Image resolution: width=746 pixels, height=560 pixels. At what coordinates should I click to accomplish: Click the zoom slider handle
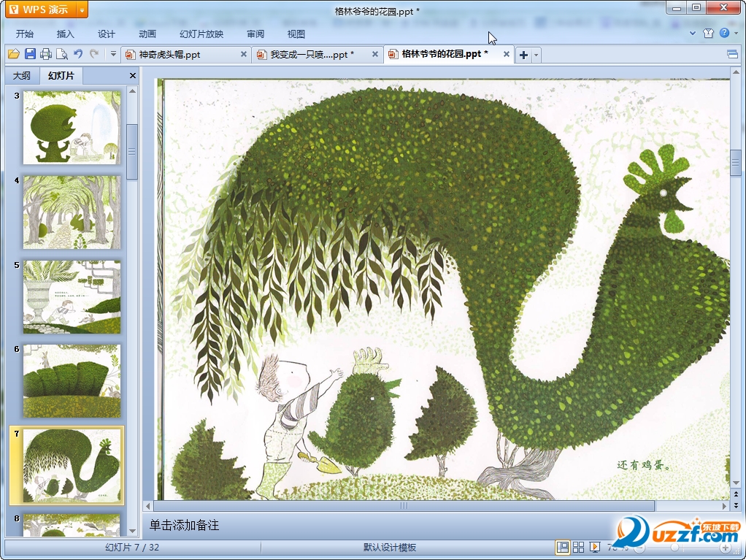[674, 548]
